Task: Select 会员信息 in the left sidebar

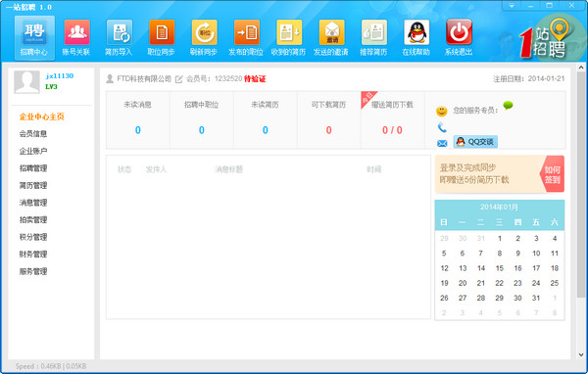Action: click(x=33, y=134)
